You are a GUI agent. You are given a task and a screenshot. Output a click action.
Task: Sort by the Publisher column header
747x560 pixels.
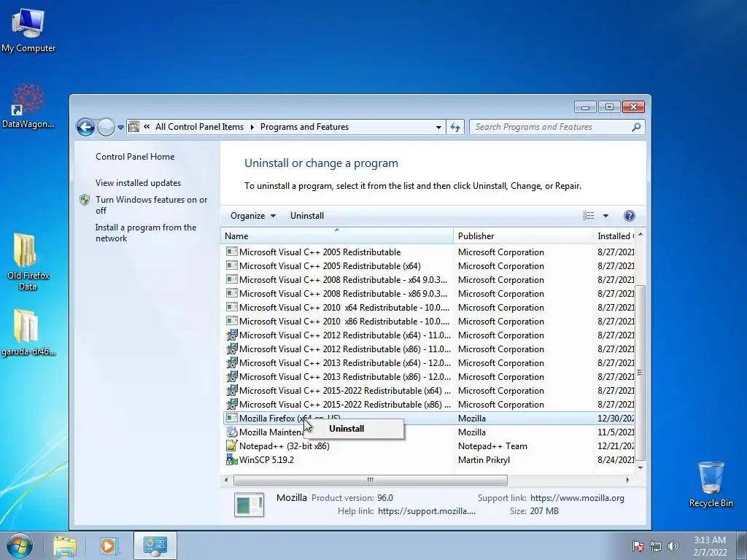[523, 236]
